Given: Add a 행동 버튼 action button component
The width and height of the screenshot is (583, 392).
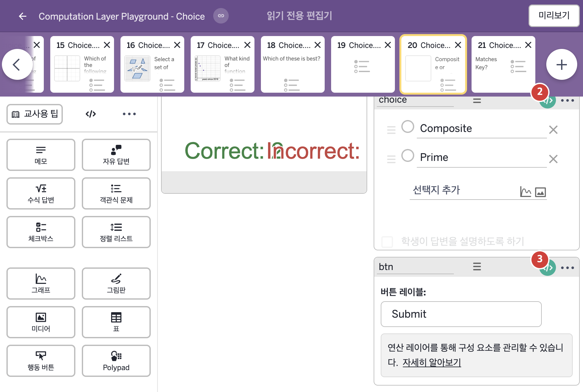Looking at the screenshot, I should pos(41,361).
